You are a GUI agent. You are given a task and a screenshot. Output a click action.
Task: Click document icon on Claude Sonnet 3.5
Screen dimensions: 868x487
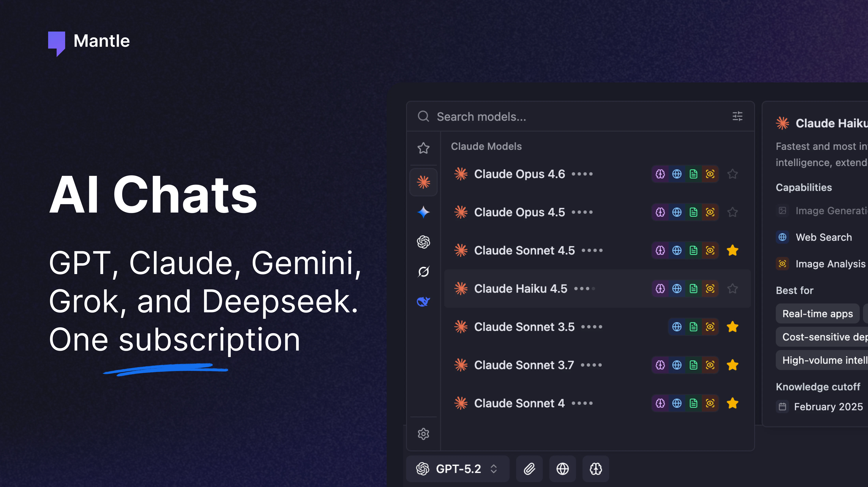click(x=693, y=327)
